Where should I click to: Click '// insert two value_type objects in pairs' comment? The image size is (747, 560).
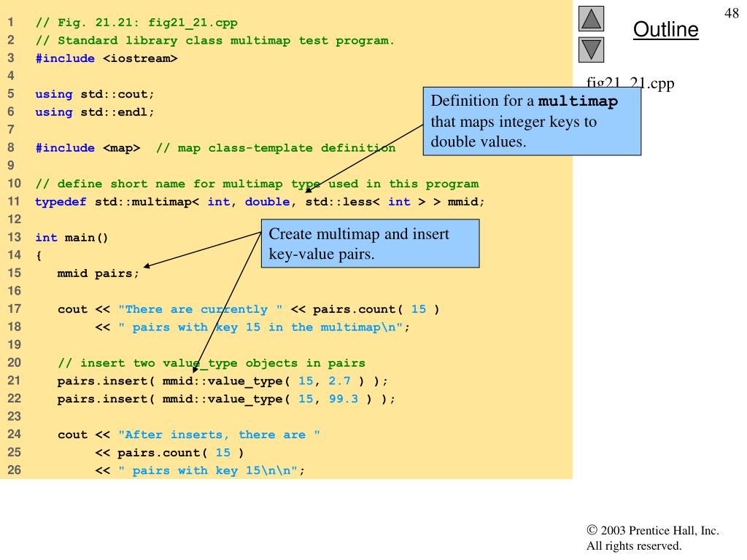[212, 363]
